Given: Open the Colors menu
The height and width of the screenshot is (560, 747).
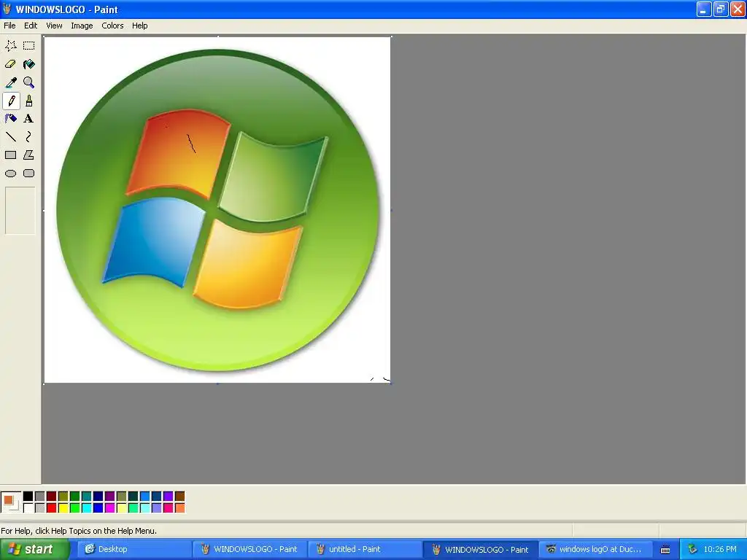Looking at the screenshot, I should tap(112, 26).
